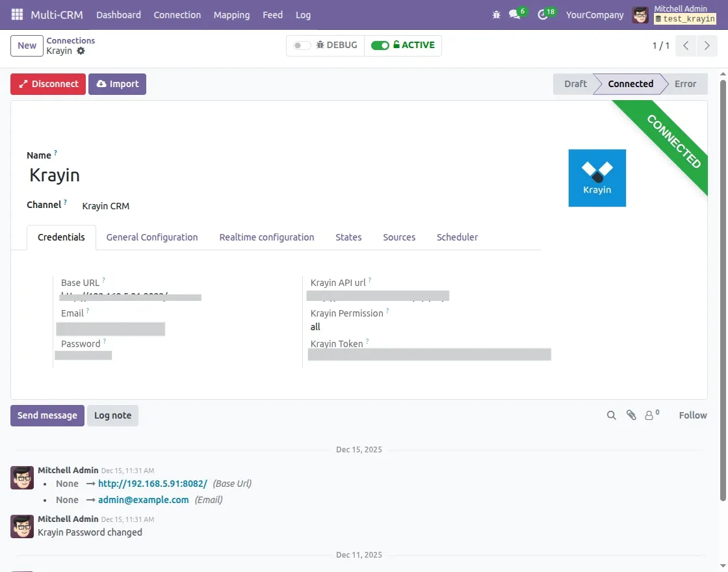Image resolution: width=728 pixels, height=572 pixels.
Task: Click the Import button
Action: [x=118, y=84]
